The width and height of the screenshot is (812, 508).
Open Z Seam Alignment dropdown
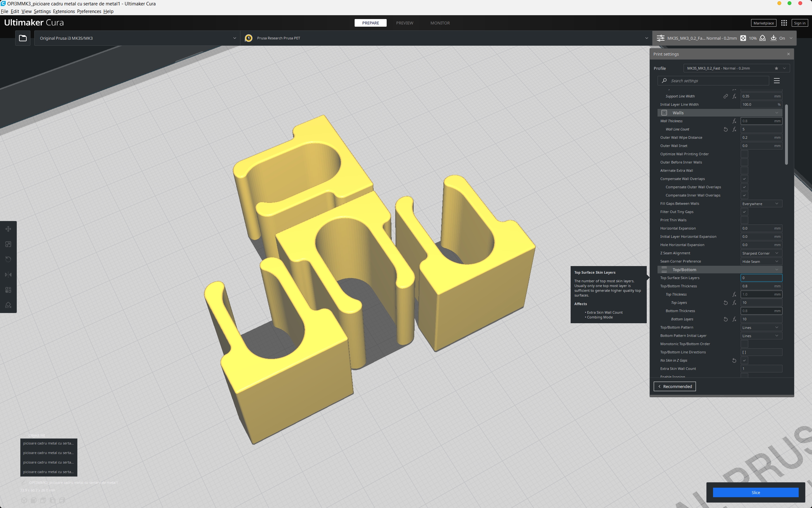[x=761, y=253]
